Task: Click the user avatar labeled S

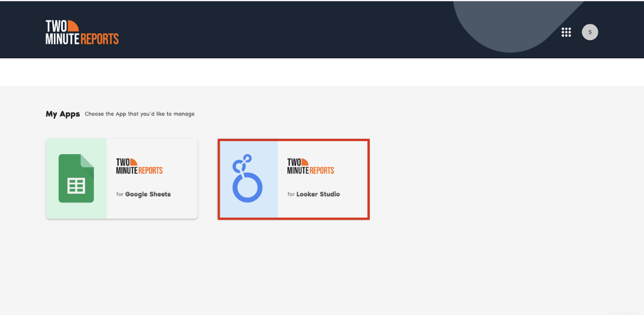Action: (590, 32)
